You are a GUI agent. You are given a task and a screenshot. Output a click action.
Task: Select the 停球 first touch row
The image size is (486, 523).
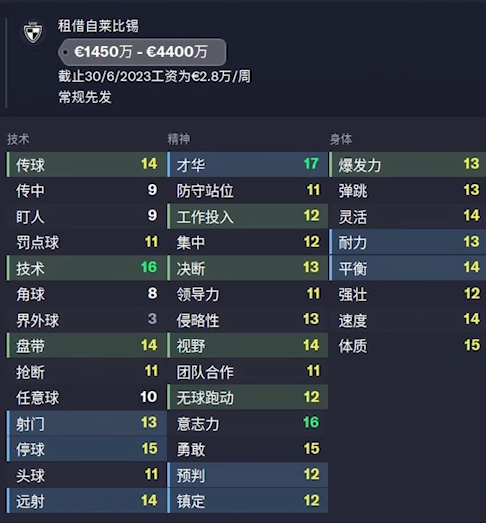point(86,449)
